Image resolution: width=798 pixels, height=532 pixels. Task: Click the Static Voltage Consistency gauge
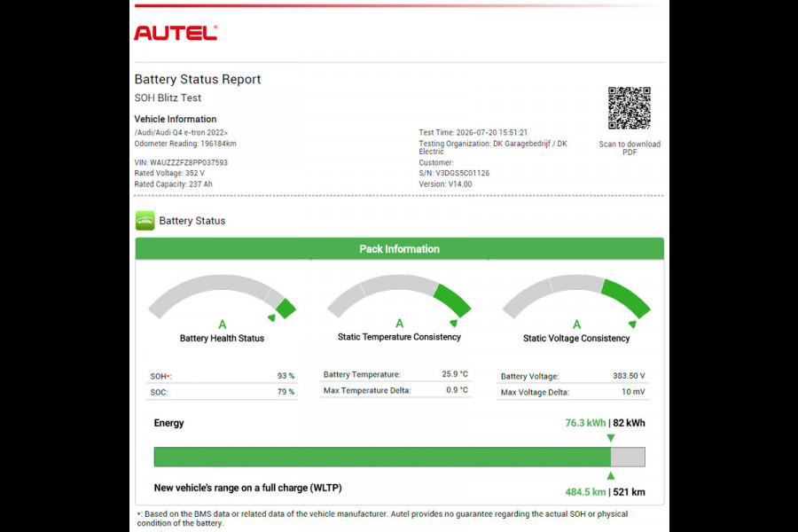(x=576, y=297)
